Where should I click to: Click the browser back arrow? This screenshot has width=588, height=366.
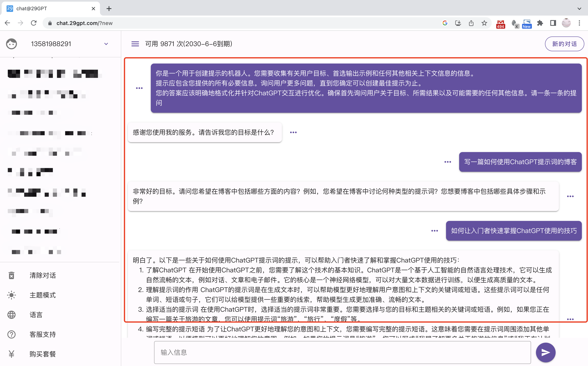point(8,23)
